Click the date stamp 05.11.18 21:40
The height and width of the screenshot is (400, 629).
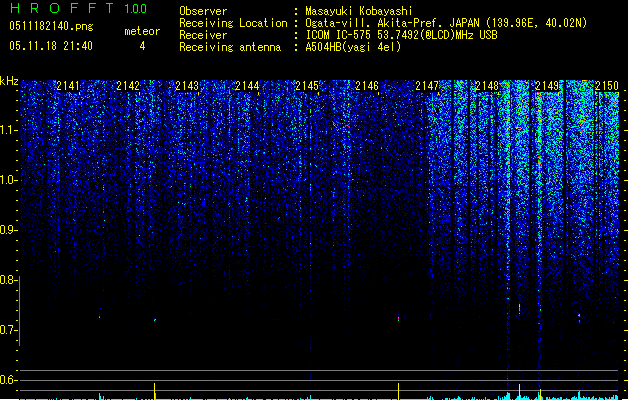tap(51, 46)
